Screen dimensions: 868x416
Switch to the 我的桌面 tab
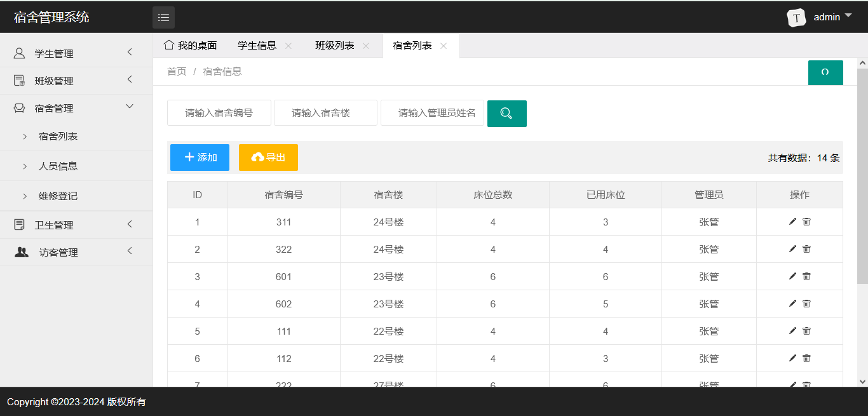(191, 46)
